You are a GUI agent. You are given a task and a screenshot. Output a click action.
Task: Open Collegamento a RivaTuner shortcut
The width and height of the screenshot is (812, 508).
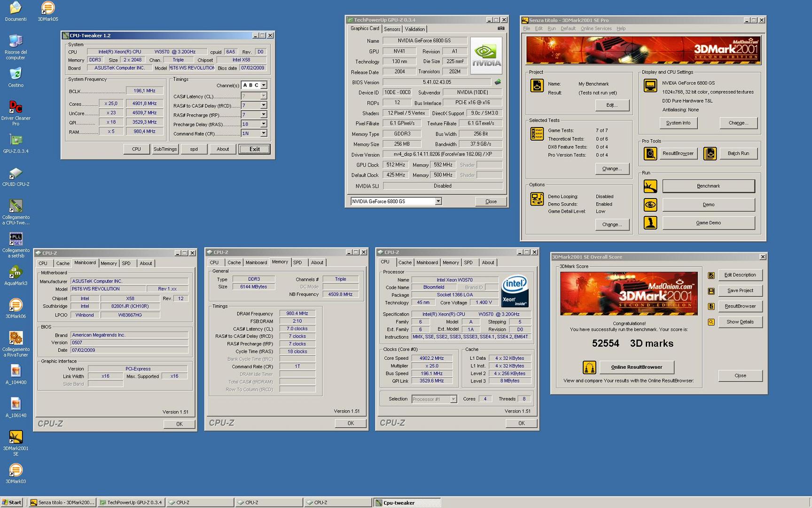click(16, 344)
